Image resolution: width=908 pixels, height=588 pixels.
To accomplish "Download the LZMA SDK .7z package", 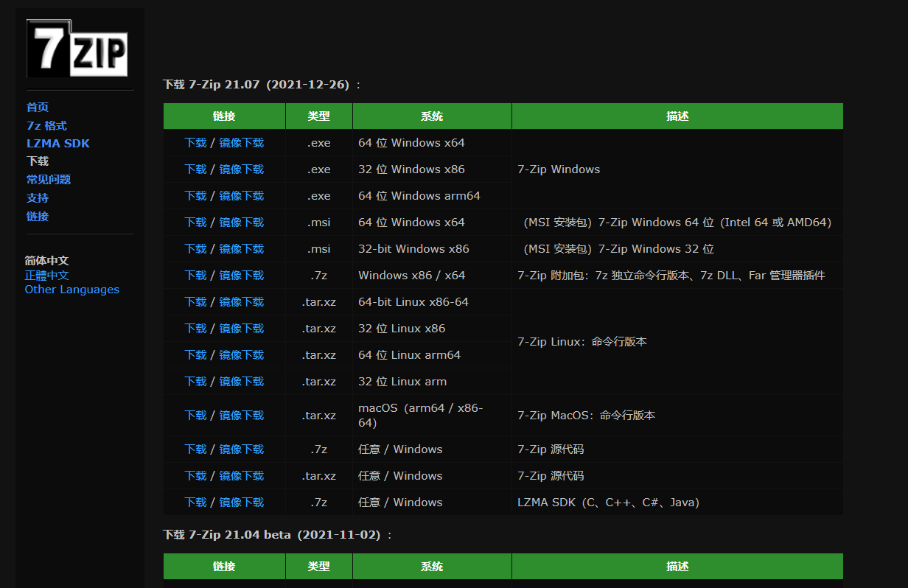I will tap(196, 503).
